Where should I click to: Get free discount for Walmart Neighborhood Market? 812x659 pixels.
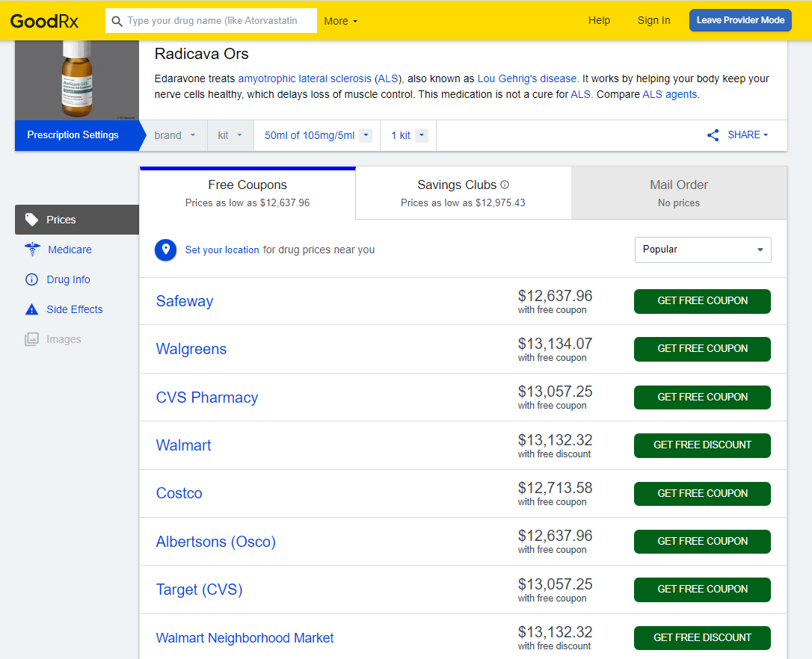pos(702,638)
